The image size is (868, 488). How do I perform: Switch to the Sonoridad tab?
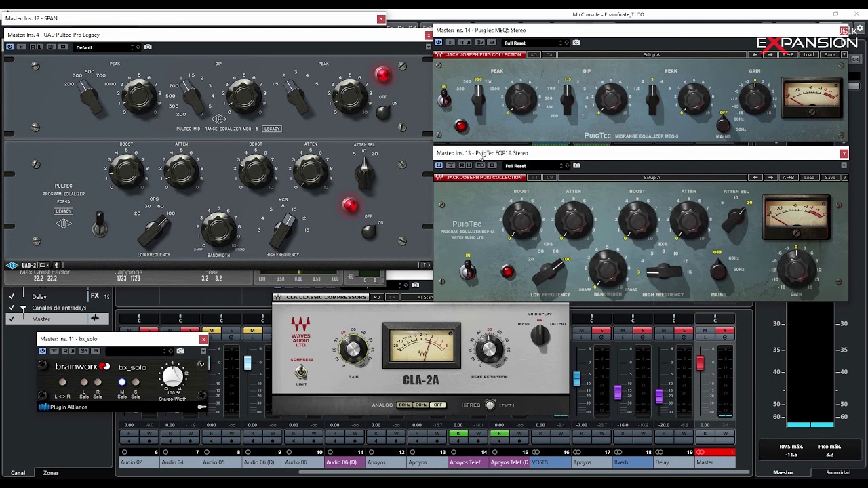(x=838, y=473)
